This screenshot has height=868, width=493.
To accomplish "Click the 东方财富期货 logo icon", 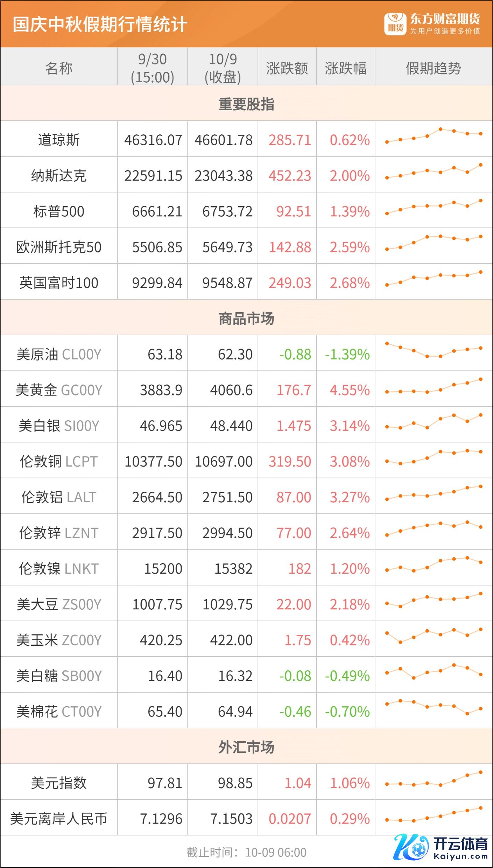I will click(395, 24).
